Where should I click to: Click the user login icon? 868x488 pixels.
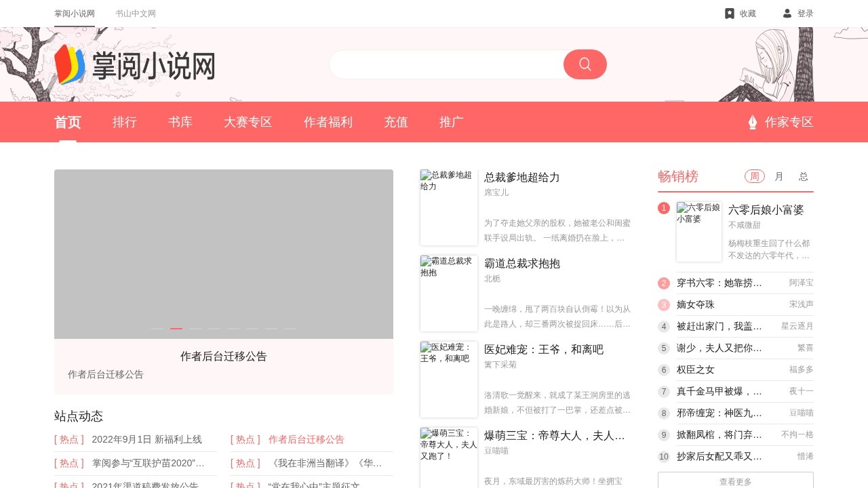coord(787,14)
